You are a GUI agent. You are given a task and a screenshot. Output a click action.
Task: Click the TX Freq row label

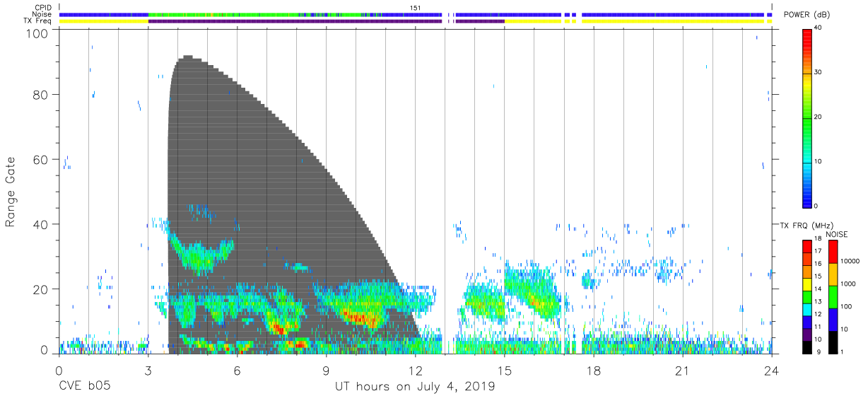[37, 21]
